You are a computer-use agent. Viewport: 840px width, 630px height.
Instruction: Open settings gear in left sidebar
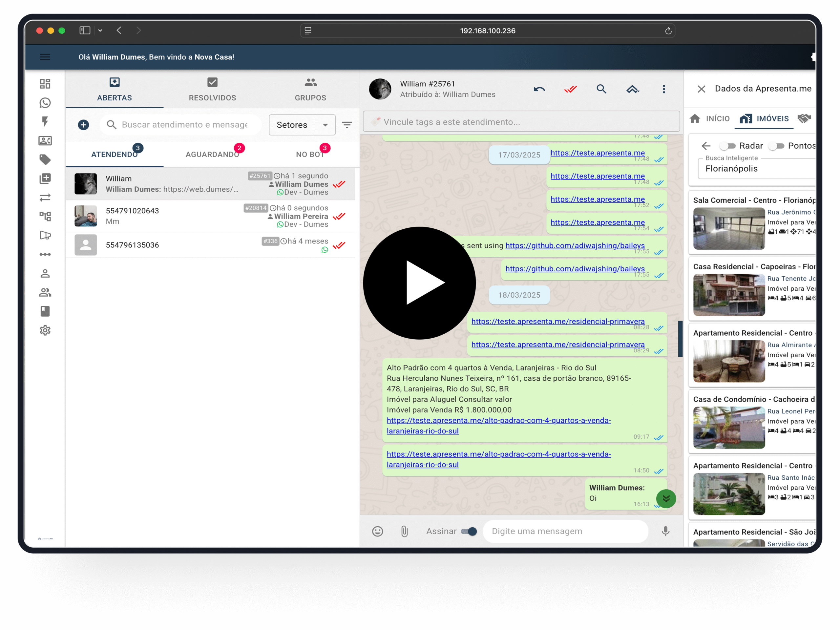point(45,330)
